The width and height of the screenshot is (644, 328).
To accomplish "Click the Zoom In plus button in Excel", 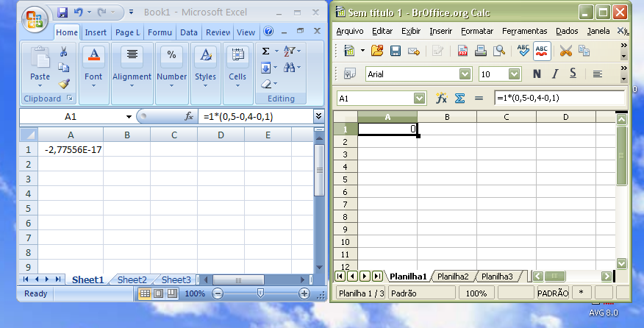I will click(304, 293).
